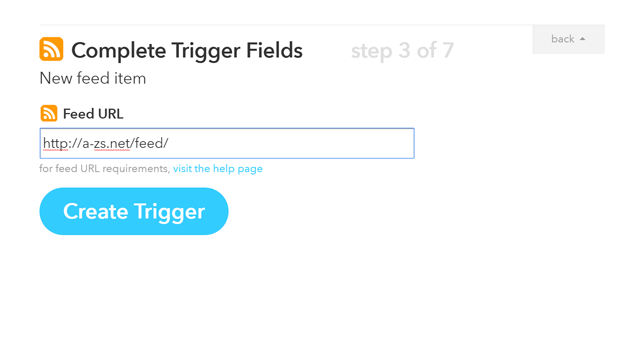Click the 'Complete Trigger Fields' heading
This screenshot has height=360, width=640.
(187, 51)
